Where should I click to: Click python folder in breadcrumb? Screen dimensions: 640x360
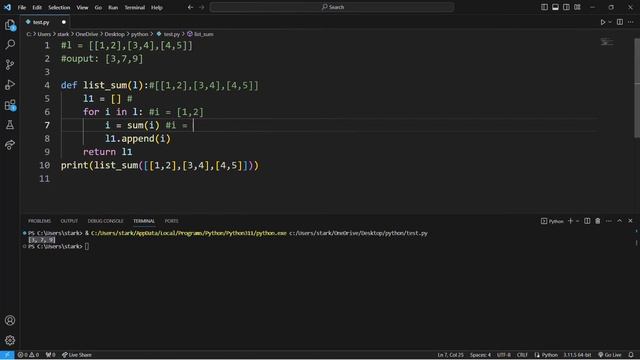click(139, 34)
